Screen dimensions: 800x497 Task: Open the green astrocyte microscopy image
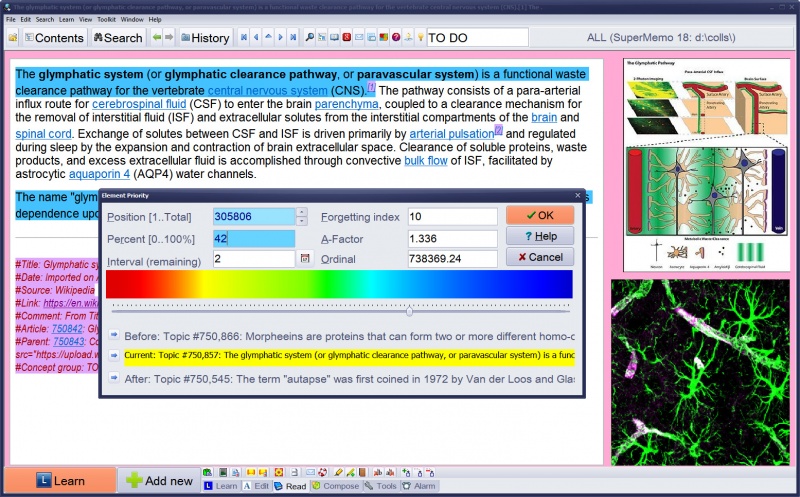[x=700, y=372]
